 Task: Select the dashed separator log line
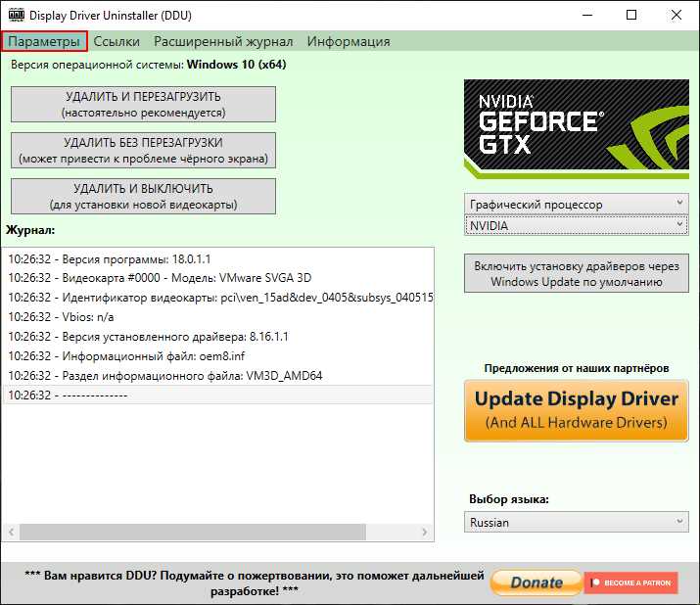218,396
